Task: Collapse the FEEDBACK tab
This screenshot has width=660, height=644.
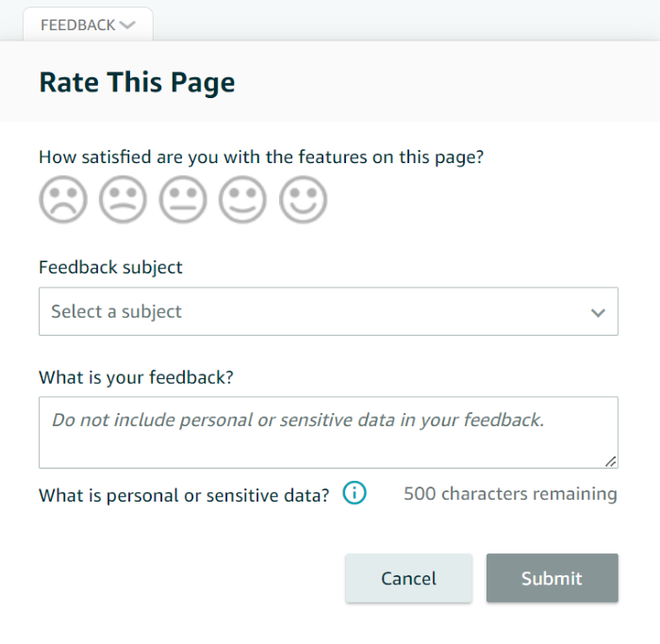Action: [88, 25]
